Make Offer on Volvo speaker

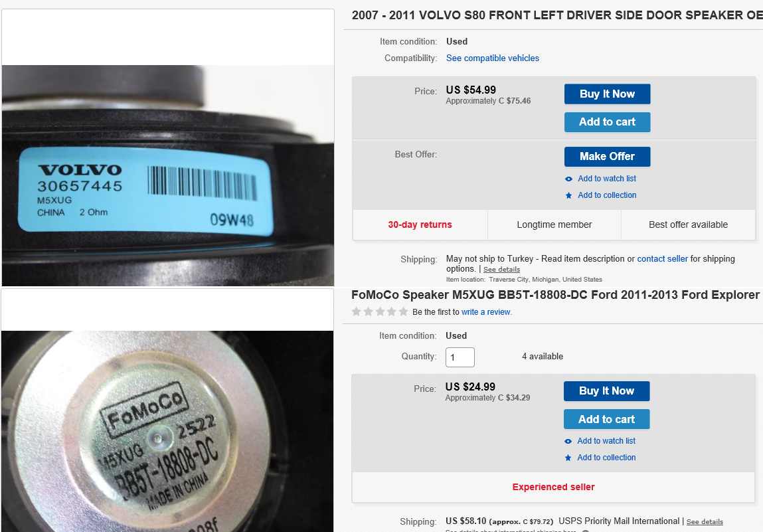tap(608, 157)
